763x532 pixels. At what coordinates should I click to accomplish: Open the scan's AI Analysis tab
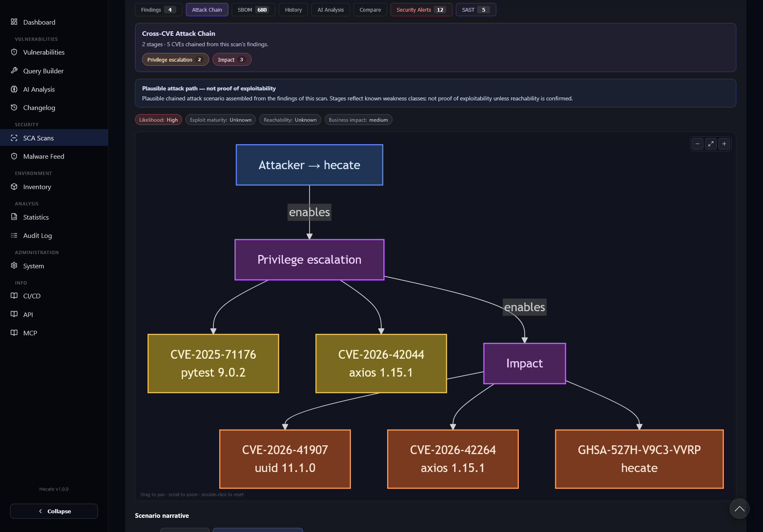point(330,10)
